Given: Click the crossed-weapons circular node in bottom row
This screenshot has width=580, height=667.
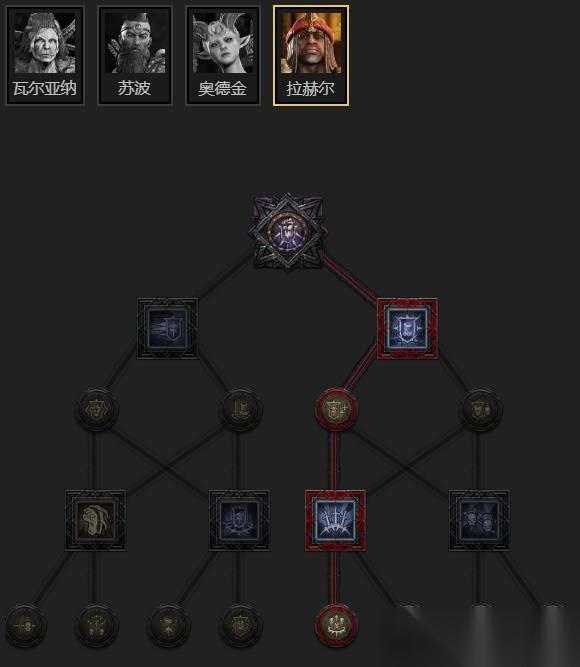Looking at the screenshot, I should [168, 626].
